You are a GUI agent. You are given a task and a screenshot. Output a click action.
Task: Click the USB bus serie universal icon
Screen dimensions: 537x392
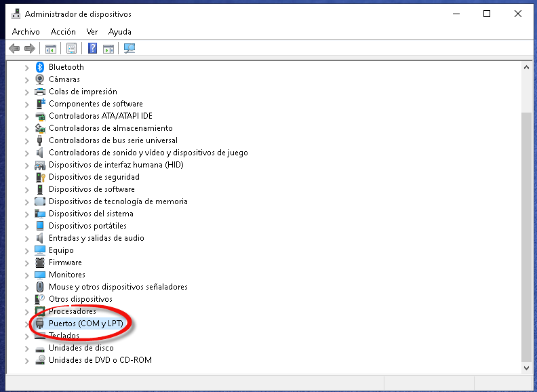[x=40, y=140]
